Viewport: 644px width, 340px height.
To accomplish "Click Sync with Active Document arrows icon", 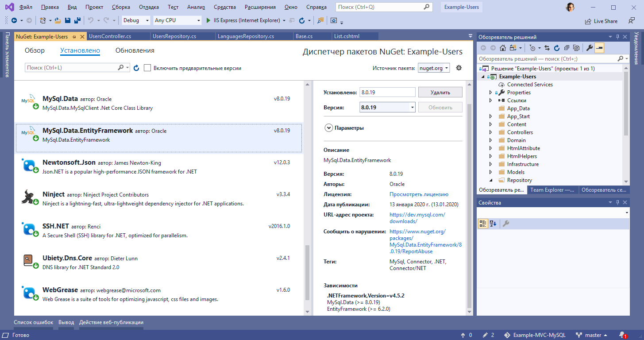I will tap(547, 48).
